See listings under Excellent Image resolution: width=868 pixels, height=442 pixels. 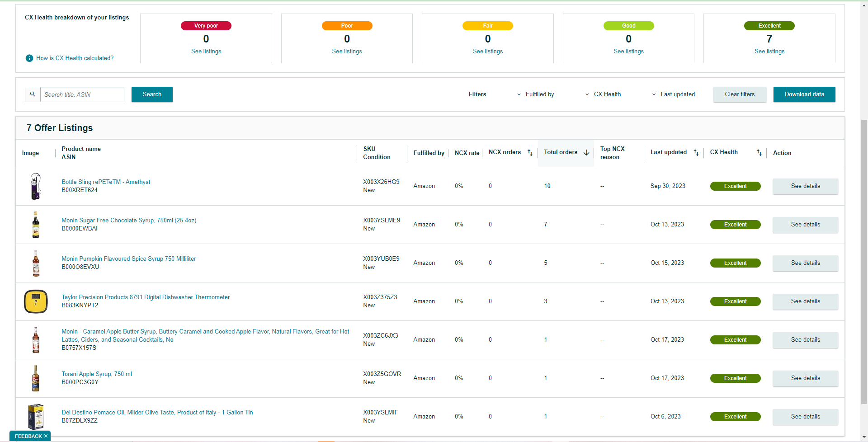[769, 52]
